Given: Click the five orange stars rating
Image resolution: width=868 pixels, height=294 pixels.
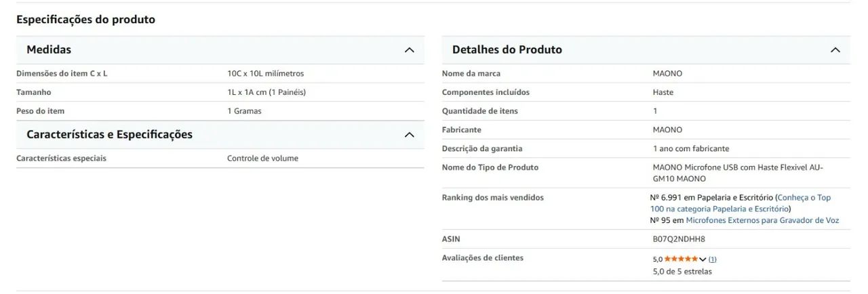Looking at the screenshot, I should [x=681, y=259].
